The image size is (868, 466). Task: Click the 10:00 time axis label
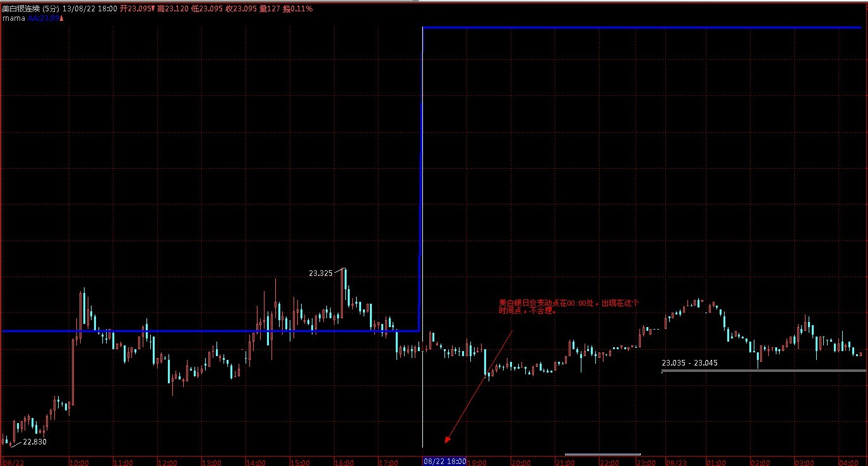(x=78, y=462)
